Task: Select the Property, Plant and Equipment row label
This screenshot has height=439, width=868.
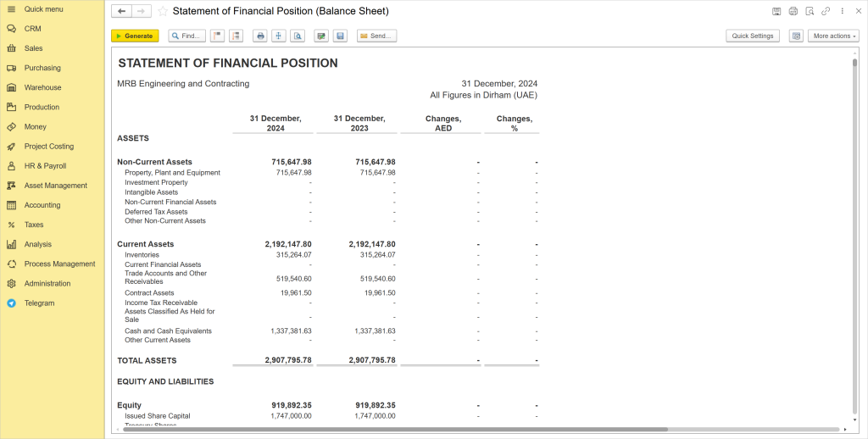Action: coord(172,173)
